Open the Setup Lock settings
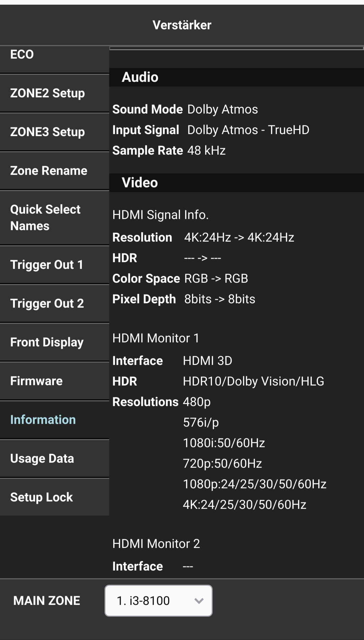The width and height of the screenshot is (364, 640). click(54, 497)
